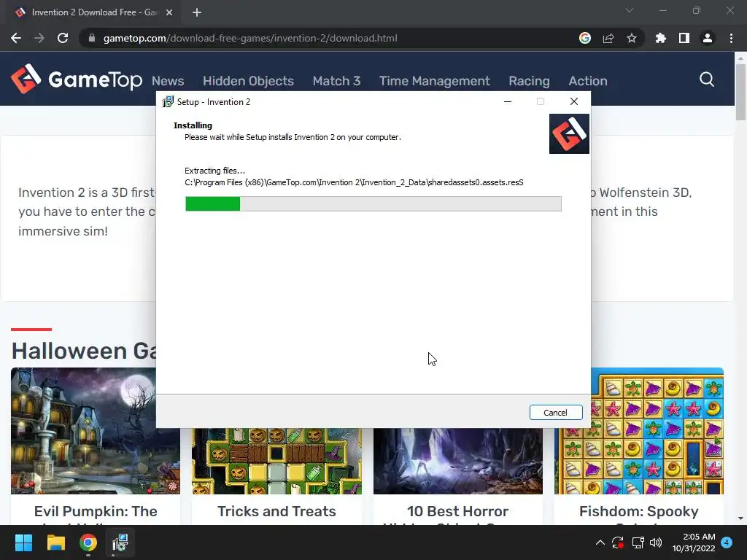
Task: Click the site padlock icon
Action: click(92, 38)
